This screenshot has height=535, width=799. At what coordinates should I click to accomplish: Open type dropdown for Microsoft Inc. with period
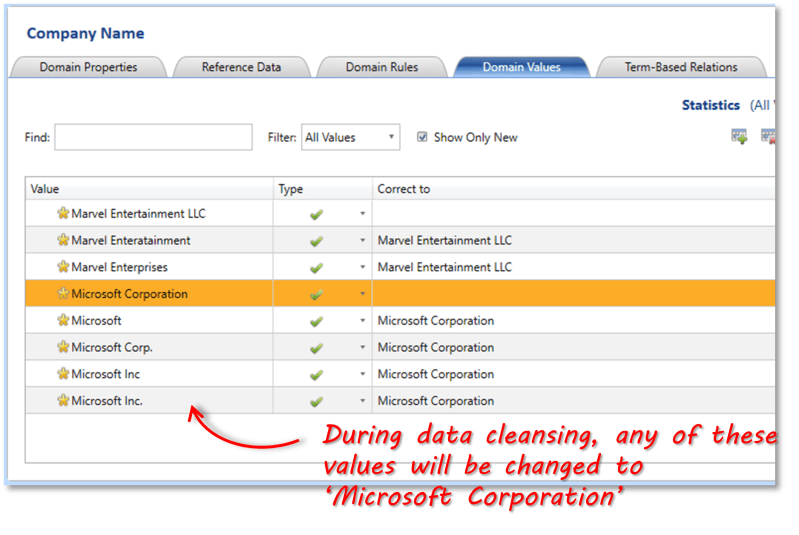[363, 400]
